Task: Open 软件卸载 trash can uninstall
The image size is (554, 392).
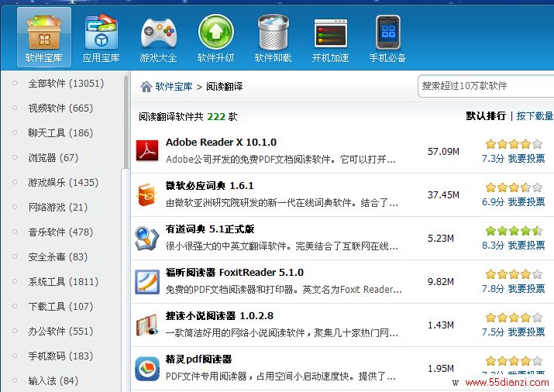Action: point(273,37)
